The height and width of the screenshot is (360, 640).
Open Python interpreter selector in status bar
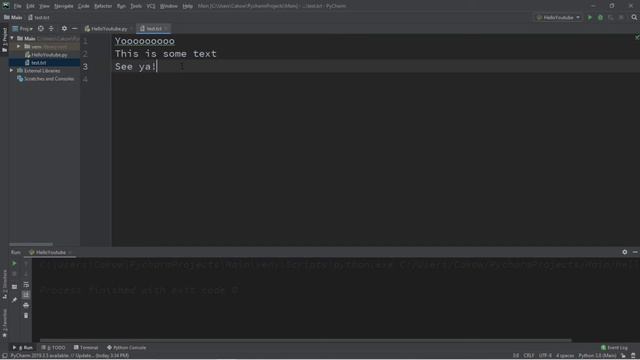(x=597, y=356)
